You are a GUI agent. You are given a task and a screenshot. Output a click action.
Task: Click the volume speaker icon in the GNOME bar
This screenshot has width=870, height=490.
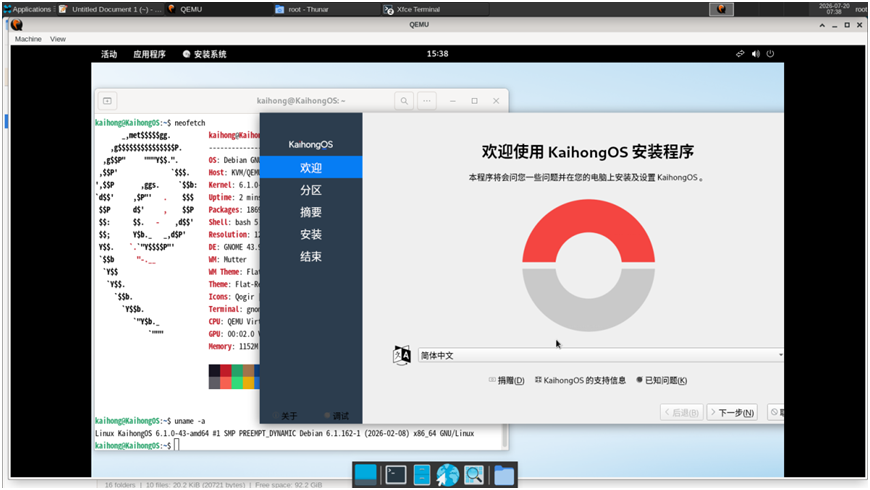[x=755, y=54]
